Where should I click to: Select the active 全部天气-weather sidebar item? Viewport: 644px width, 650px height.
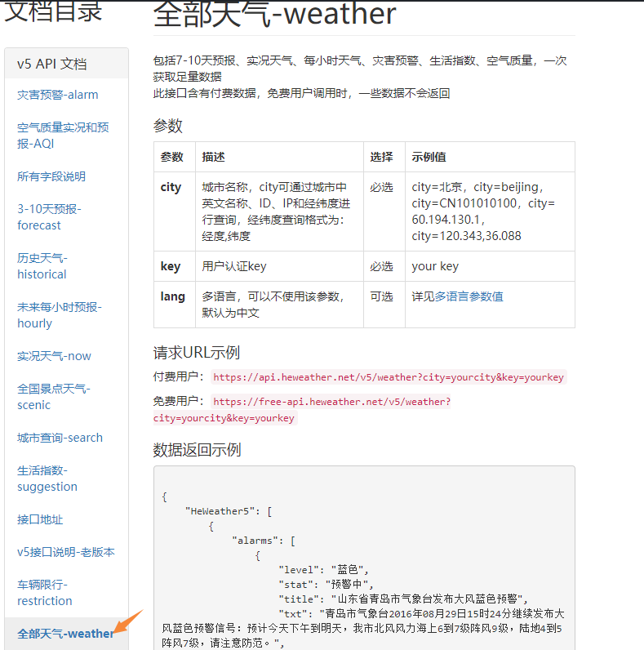(65, 634)
